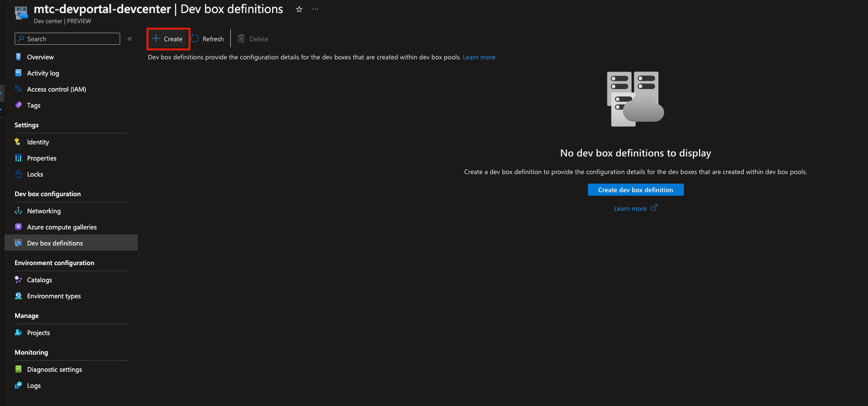Open the Activity log page
Viewport: 868px width, 406px height.
tap(43, 73)
